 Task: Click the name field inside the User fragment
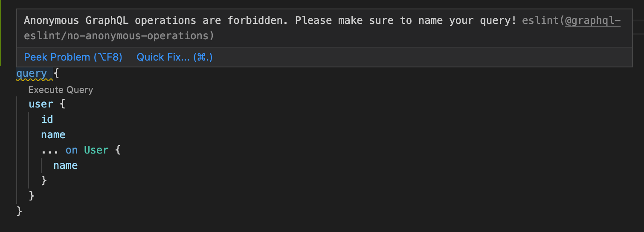65,165
